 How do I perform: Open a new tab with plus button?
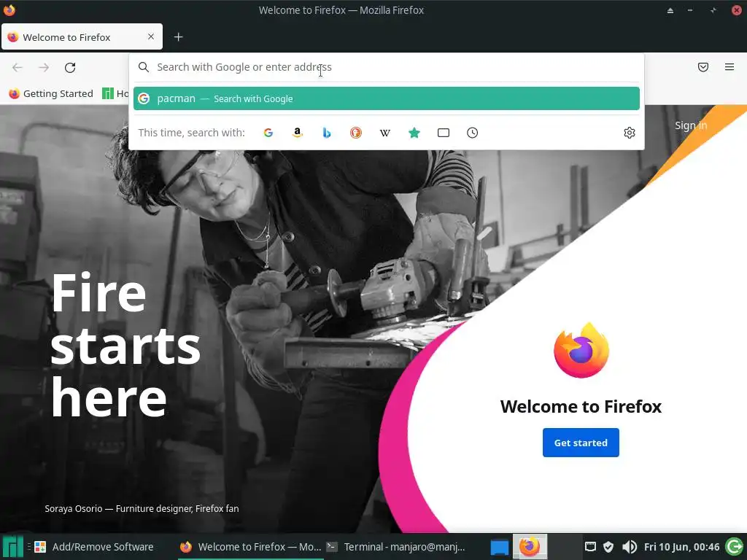[178, 37]
